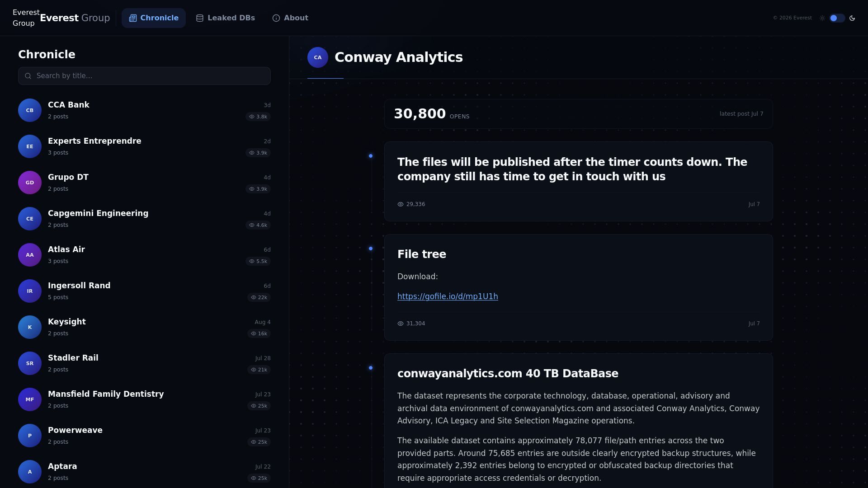Screen dimensions: 868x488
Task: Click the search magnifier icon
Action: coord(28,76)
